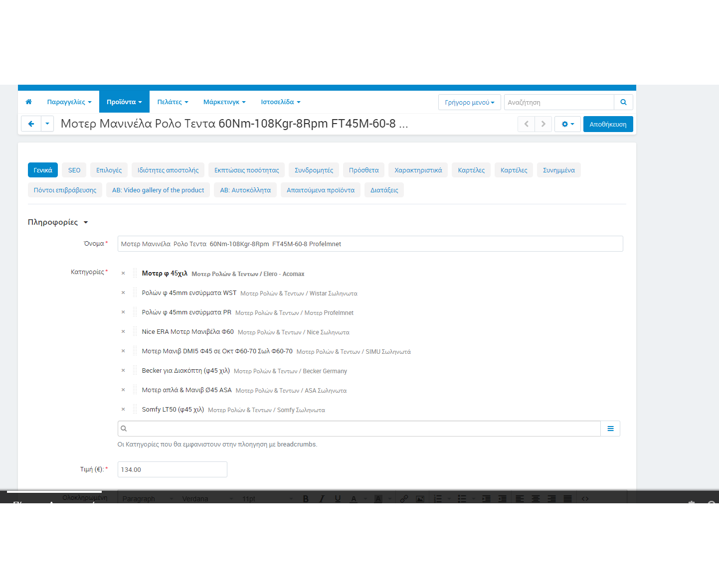Remove the Μοτερ Μανιβ DMI5 category
The height and width of the screenshot is (588, 719).
click(x=123, y=351)
